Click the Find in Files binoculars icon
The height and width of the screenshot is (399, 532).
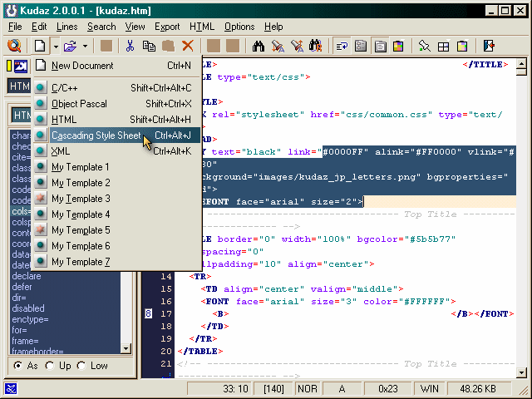[316, 46]
